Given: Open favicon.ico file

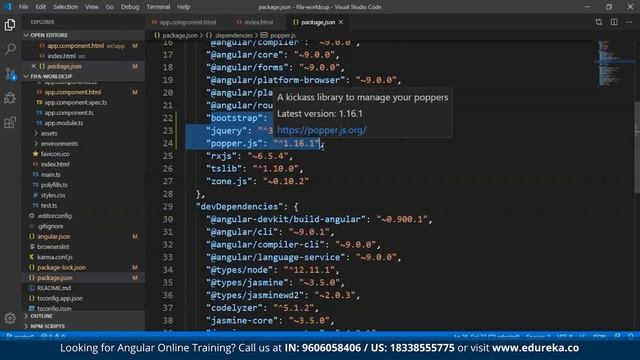Looking at the screenshot, I should click(x=55, y=154).
